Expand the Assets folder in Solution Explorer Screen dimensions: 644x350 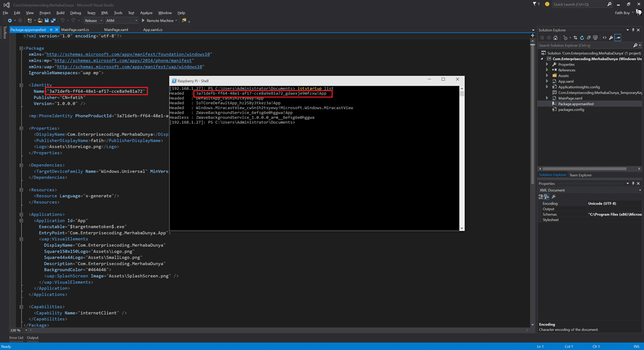point(547,75)
